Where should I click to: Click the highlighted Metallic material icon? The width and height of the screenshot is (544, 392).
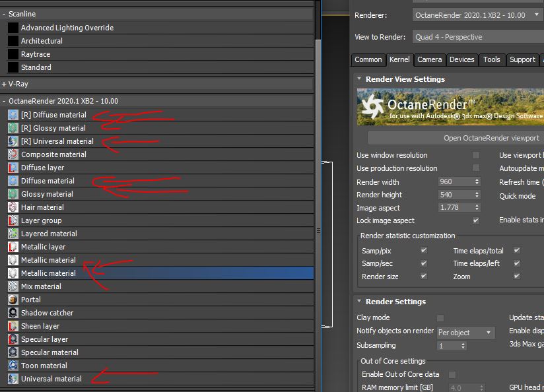(x=13, y=273)
